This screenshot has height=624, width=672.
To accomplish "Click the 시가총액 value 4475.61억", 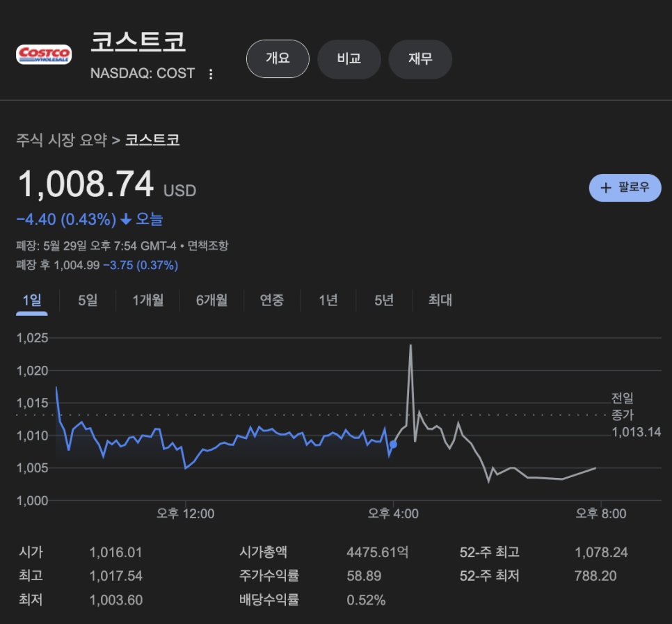I will (378, 552).
